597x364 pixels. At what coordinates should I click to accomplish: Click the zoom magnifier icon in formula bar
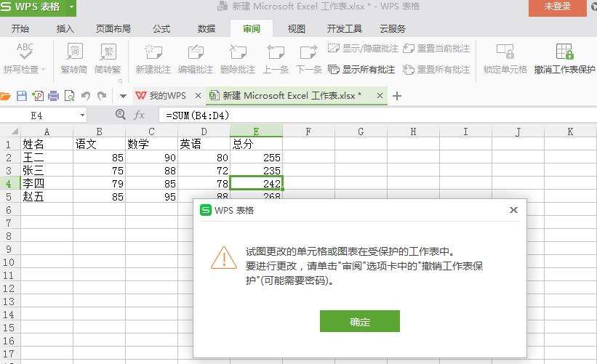click(121, 115)
